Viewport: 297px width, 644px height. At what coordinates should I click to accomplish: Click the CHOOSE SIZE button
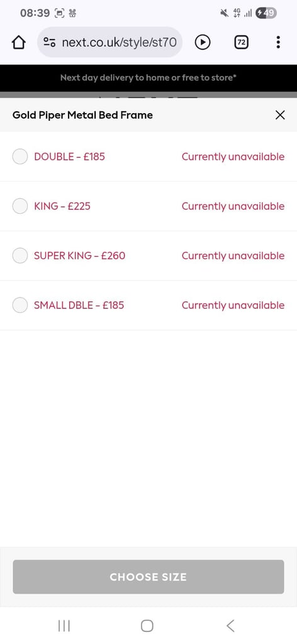(148, 577)
